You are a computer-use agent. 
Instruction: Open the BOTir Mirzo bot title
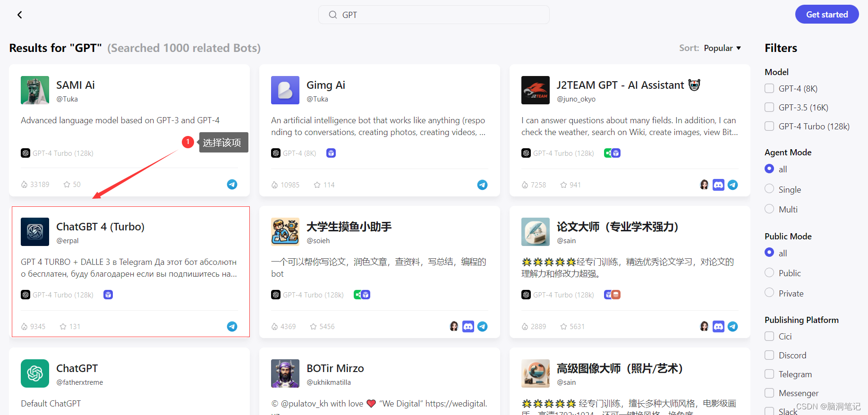335,368
